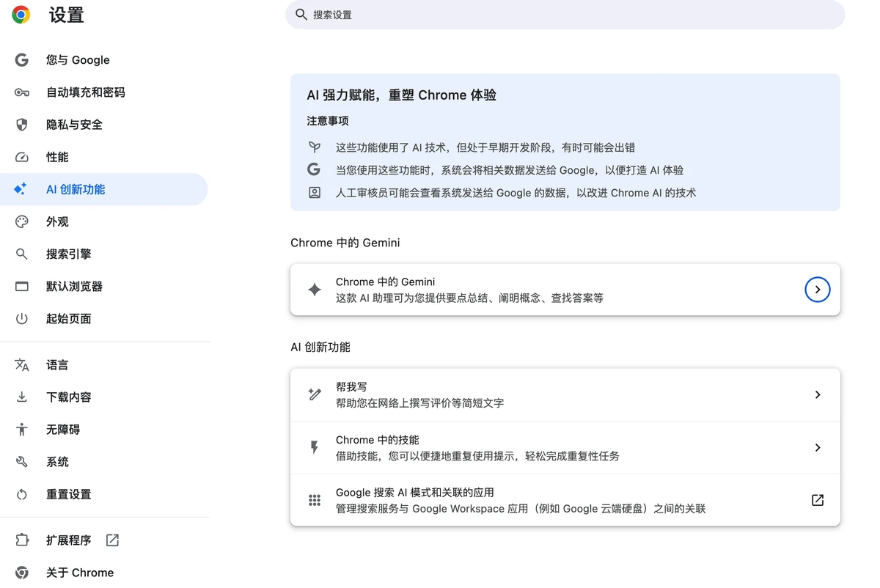Viewport: 880px width, 588px height.
Task: Click the section label Chrome 中的 Gemini
Action: coord(345,243)
